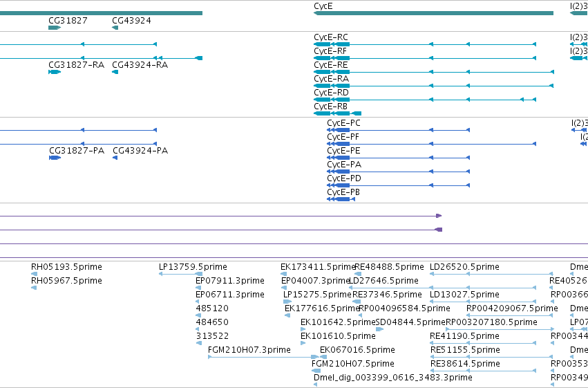
Task: Click the CG31827 gene label
Action: (x=68, y=21)
